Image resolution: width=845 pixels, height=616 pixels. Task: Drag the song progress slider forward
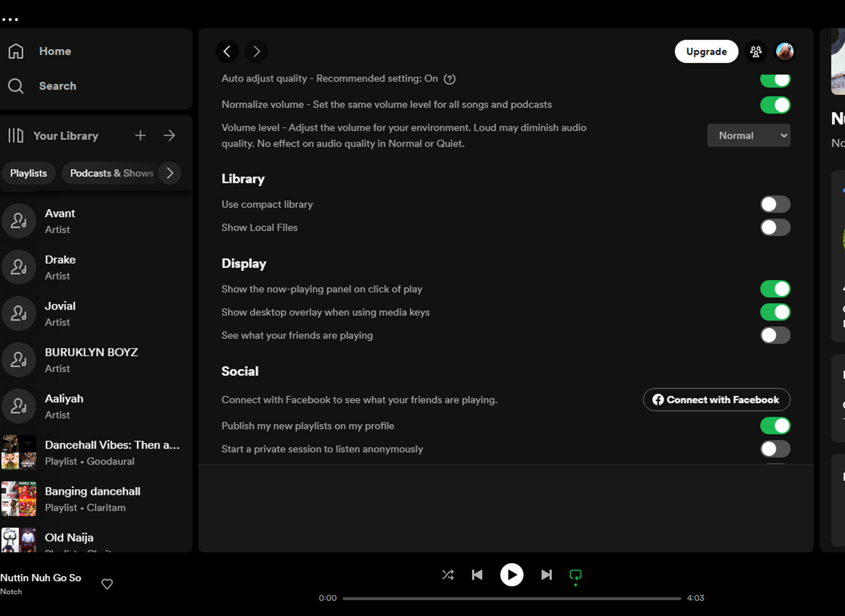(512, 598)
